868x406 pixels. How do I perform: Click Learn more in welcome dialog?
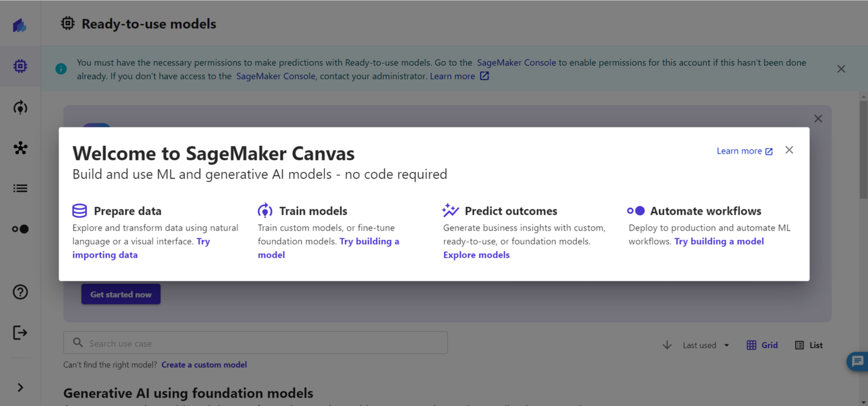click(x=739, y=151)
